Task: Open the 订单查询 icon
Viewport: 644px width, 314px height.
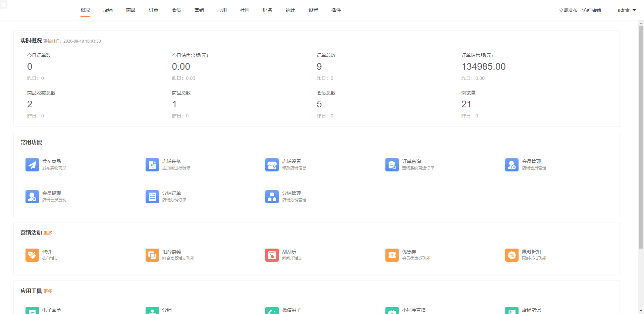Action: pyautogui.click(x=392, y=165)
